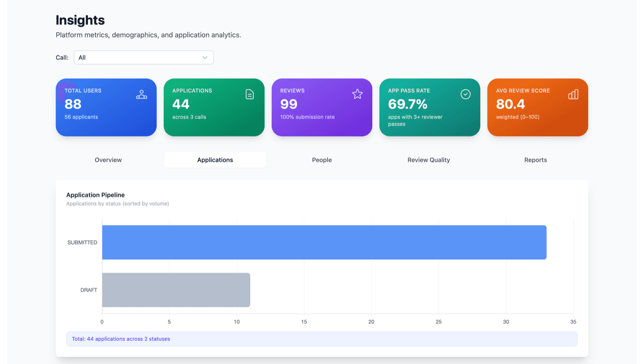The image size is (644, 364).
Task: Click the 'Total: 44 applications across 2 statuses' banner
Action: (x=322, y=339)
